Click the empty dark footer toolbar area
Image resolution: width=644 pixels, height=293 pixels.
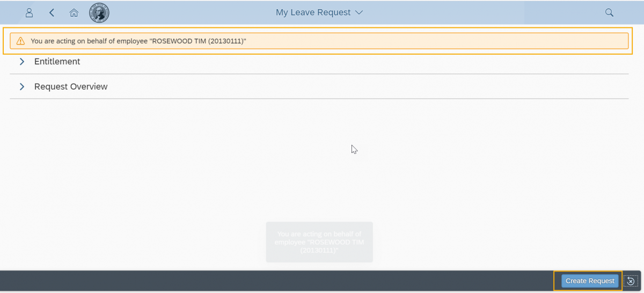tap(268, 281)
